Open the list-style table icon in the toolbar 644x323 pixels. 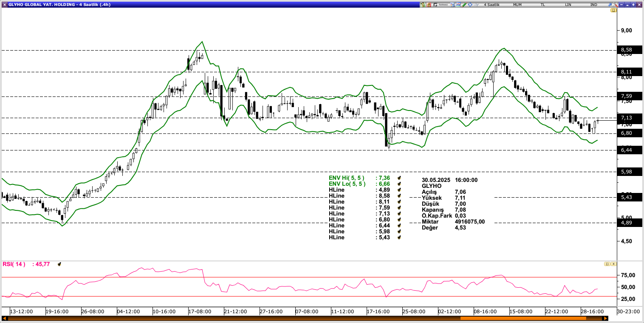tap(452, 5)
